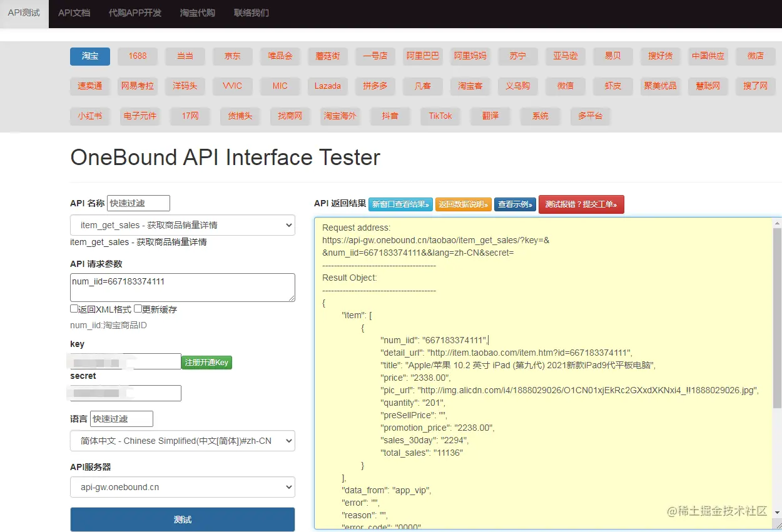Select the 淘宝 platform button
This screenshot has width=782, height=532.
point(90,56)
